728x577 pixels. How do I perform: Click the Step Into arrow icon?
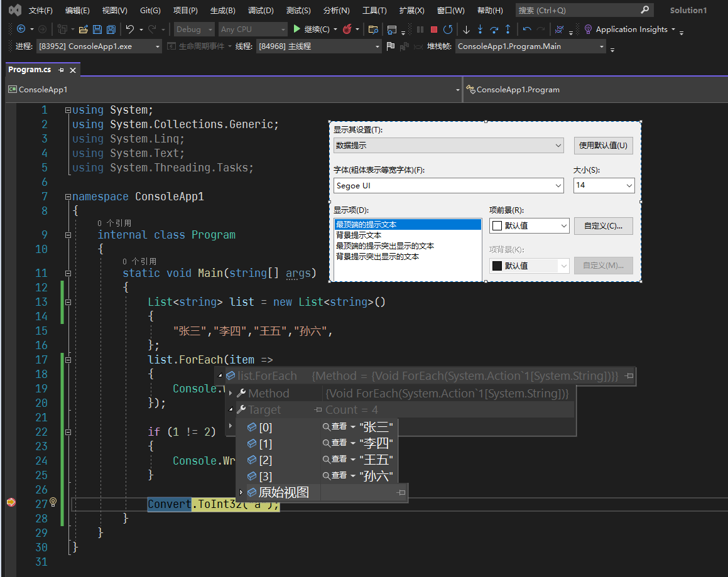click(480, 30)
